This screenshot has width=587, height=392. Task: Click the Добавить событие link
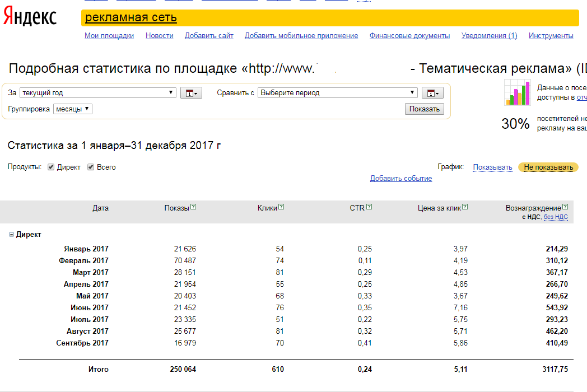point(401,178)
